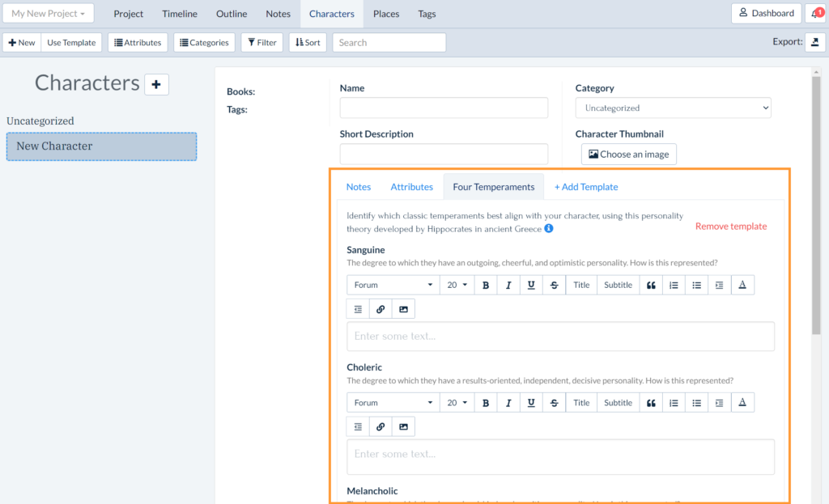Start a numbered list in the Choleric toolbar

point(674,403)
